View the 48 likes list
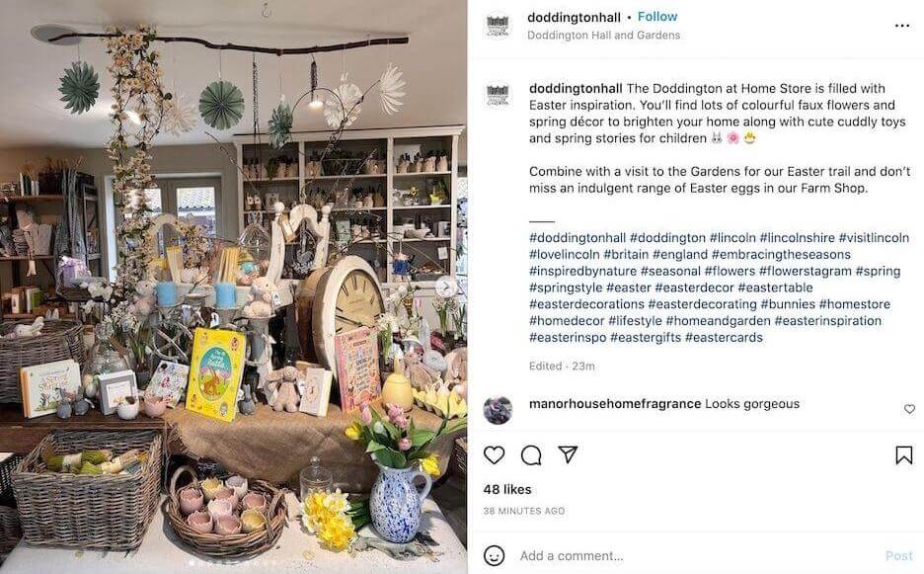 (x=507, y=490)
